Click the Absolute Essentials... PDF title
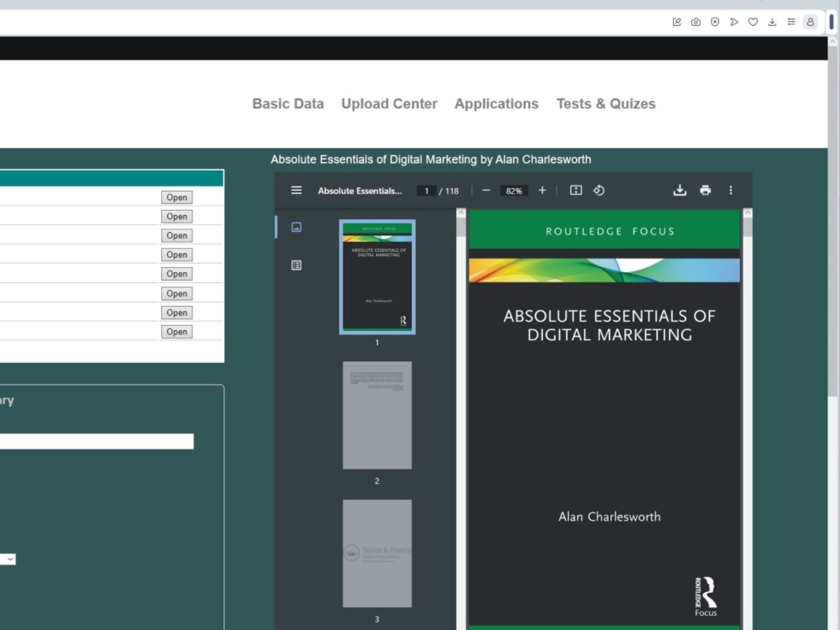 tap(360, 192)
